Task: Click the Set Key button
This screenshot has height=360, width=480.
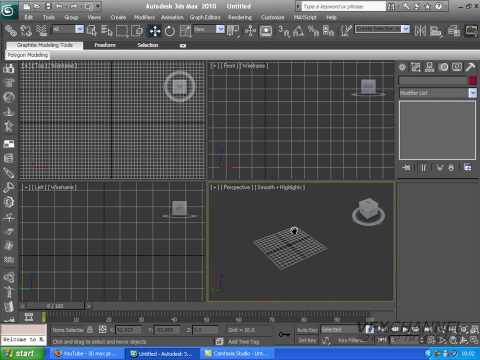Action: [307, 340]
